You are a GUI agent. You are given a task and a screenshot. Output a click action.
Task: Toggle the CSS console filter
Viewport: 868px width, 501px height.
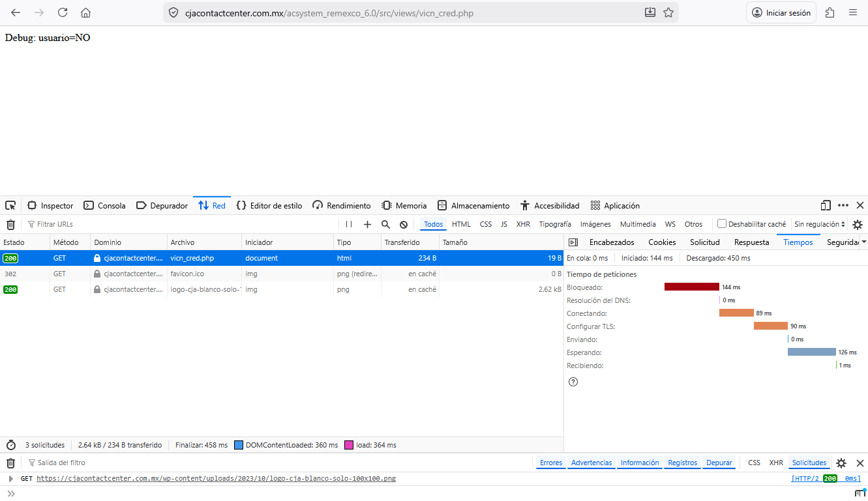tap(754, 463)
